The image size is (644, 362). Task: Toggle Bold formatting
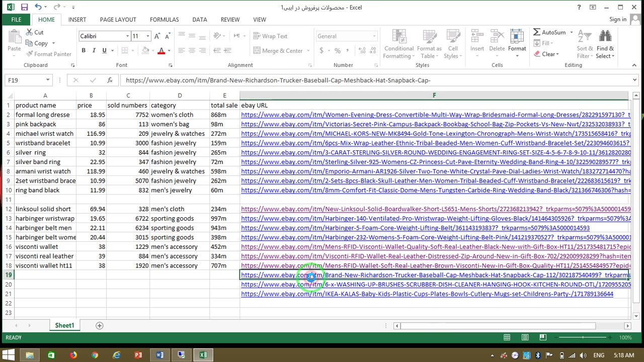tap(84, 50)
